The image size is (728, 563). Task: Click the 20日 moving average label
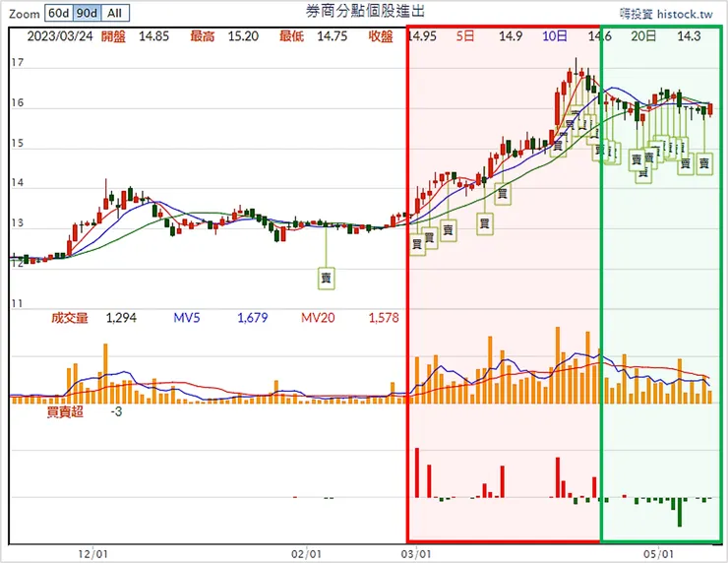tap(643, 36)
